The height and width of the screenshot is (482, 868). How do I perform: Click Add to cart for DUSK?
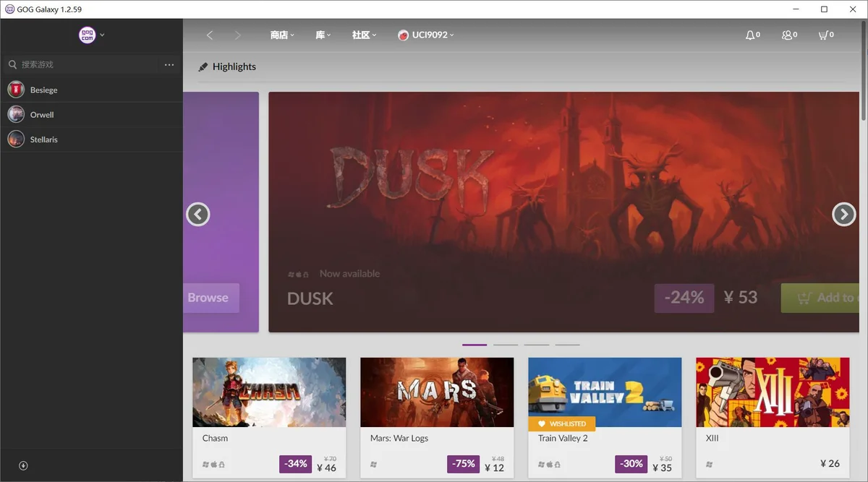(x=820, y=298)
